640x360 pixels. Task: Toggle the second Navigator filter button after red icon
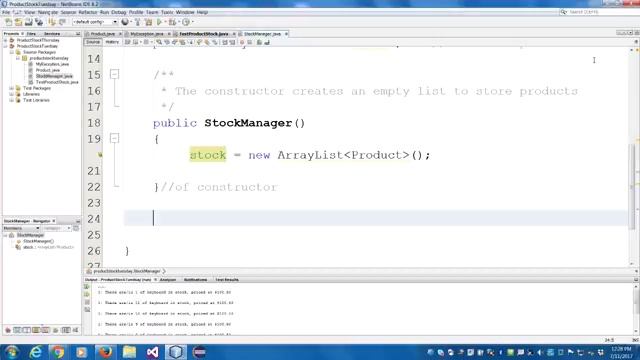(26, 330)
